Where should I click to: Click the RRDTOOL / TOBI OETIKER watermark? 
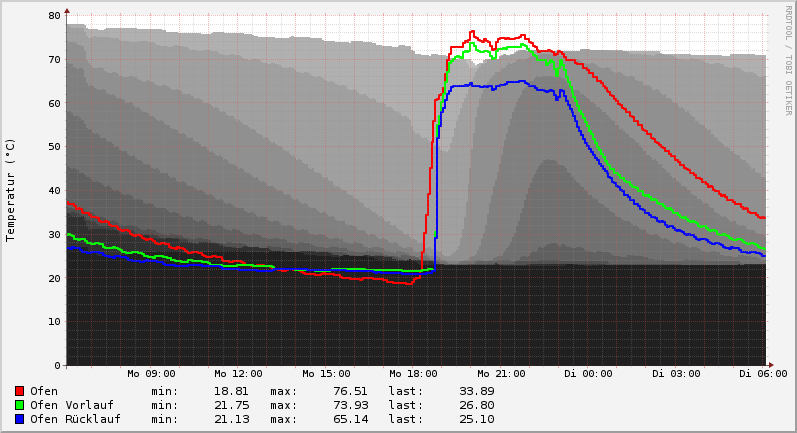coord(788,59)
